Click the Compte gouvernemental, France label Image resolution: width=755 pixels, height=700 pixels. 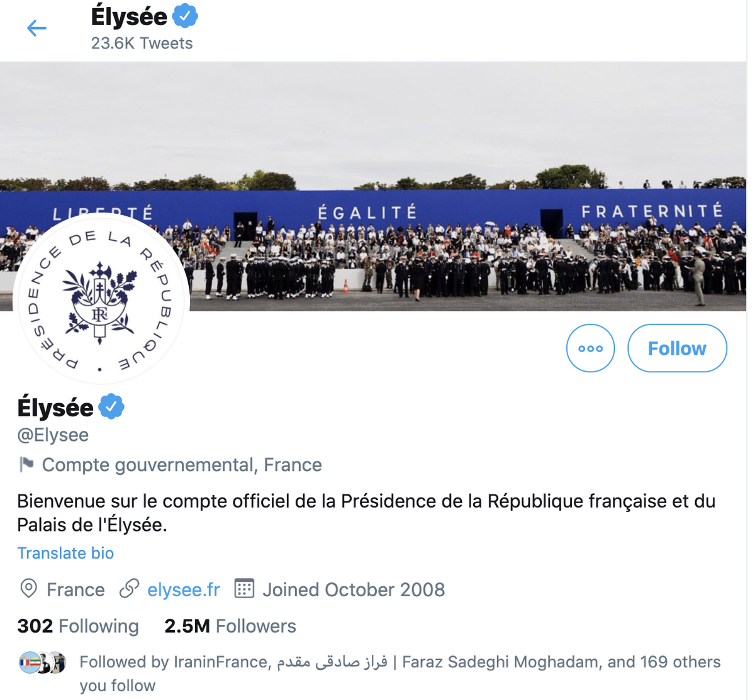tap(182, 465)
